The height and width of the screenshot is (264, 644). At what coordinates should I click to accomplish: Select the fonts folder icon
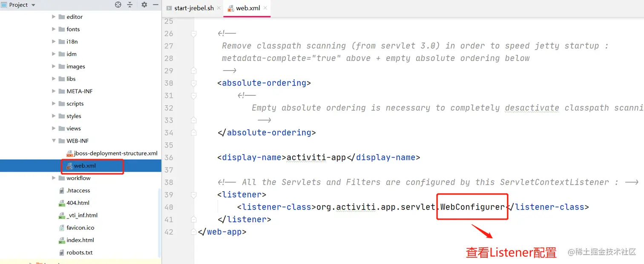pos(61,29)
